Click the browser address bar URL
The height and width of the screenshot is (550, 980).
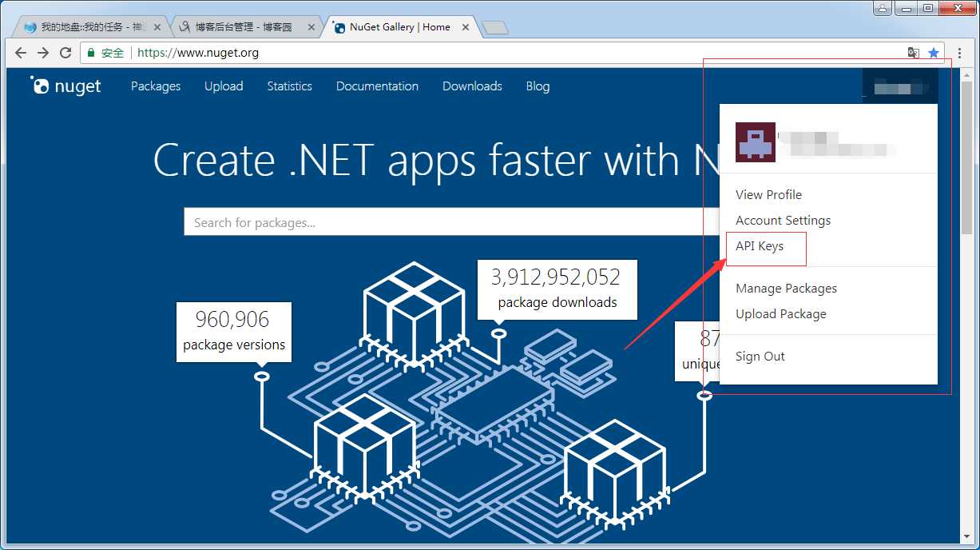click(x=198, y=53)
